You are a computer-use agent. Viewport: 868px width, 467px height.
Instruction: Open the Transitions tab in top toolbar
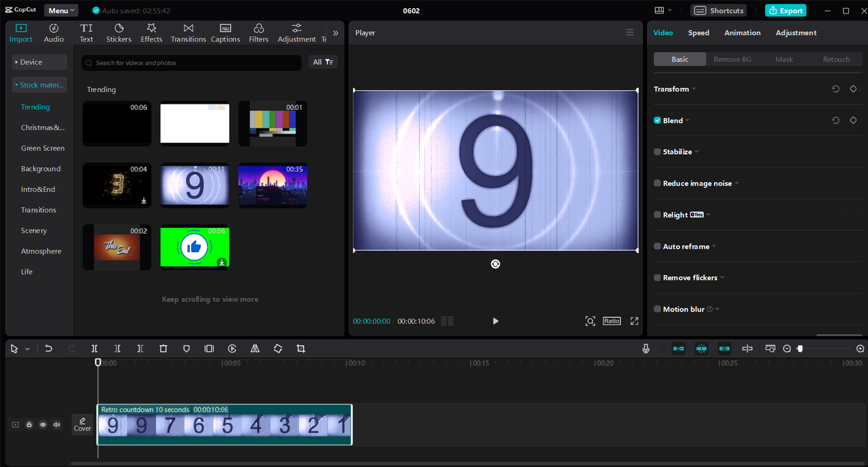(189, 33)
